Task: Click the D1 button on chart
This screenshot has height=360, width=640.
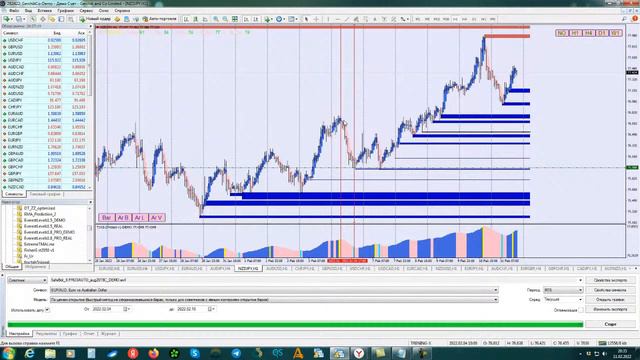Action: pyautogui.click(x=602, y=33)
